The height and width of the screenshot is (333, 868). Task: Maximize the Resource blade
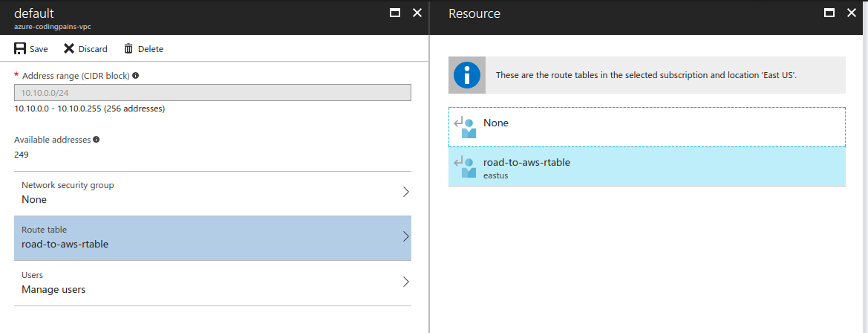click(829, 13)
